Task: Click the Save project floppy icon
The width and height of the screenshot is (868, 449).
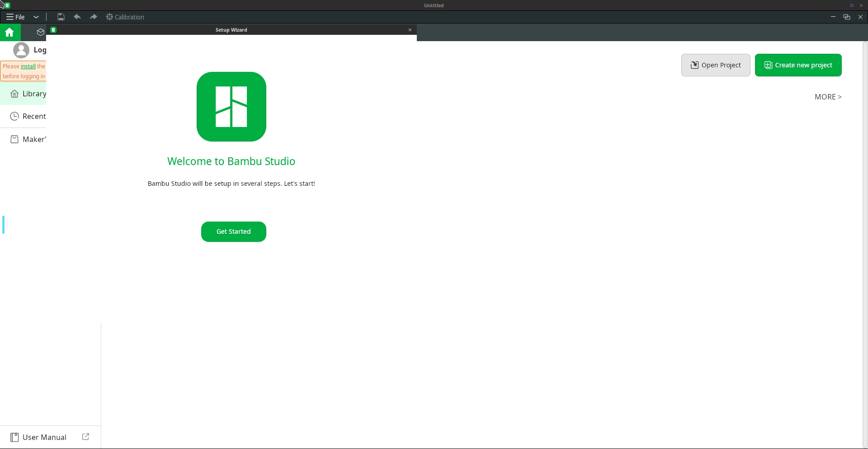Action: pyautogui.click(x=61, y=17)
